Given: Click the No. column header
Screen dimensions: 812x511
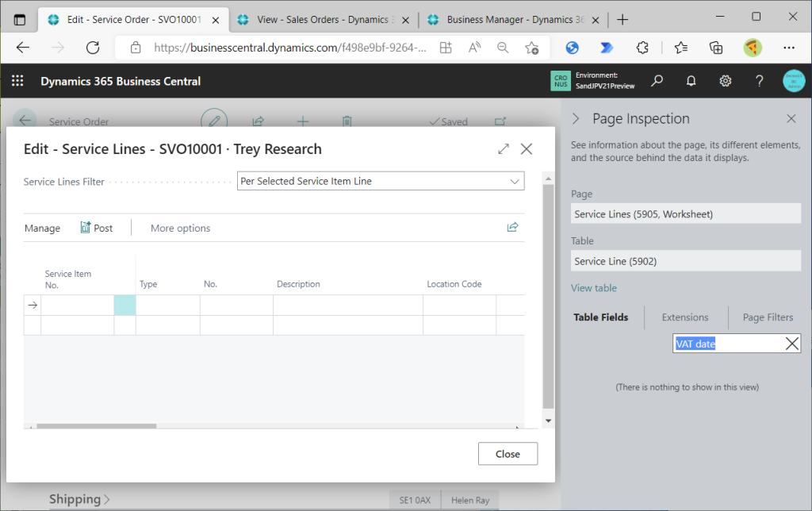Looking at the screenshot, I should pyautogui.click(x=210, y=284).
